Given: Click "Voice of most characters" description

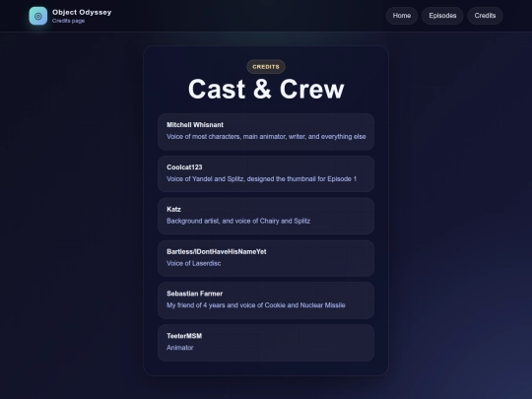Looking at the screenshot, I should tap(266, 137).
